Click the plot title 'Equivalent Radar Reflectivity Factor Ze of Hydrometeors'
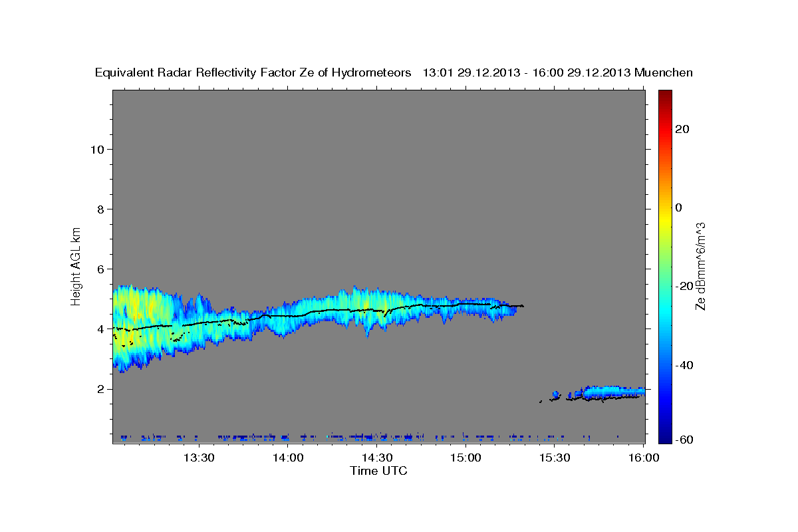The image size is (798, 532). 253,72
